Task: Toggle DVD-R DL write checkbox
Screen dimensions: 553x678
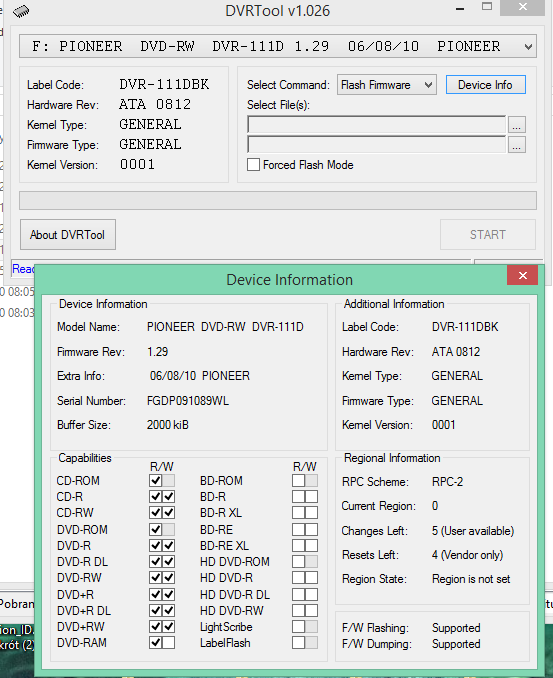Action: (169, 562)
